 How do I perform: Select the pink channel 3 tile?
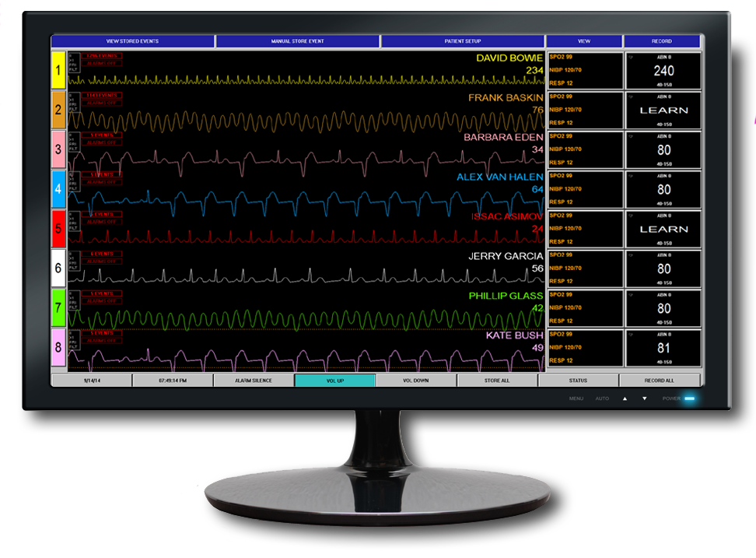[58, 149]
